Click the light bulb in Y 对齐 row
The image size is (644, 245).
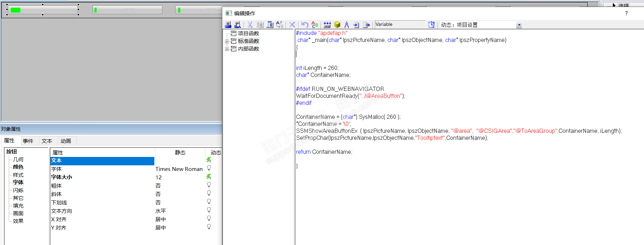coord(209,227)
